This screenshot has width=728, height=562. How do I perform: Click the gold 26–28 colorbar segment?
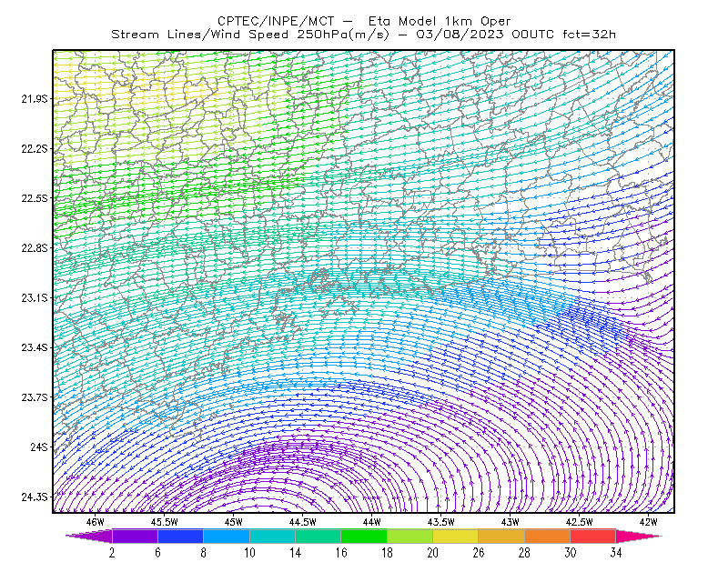[501, 536]
